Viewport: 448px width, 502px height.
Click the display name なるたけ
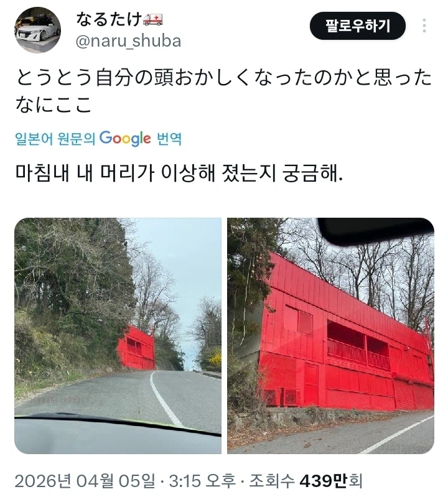click(x=108, y=19)
